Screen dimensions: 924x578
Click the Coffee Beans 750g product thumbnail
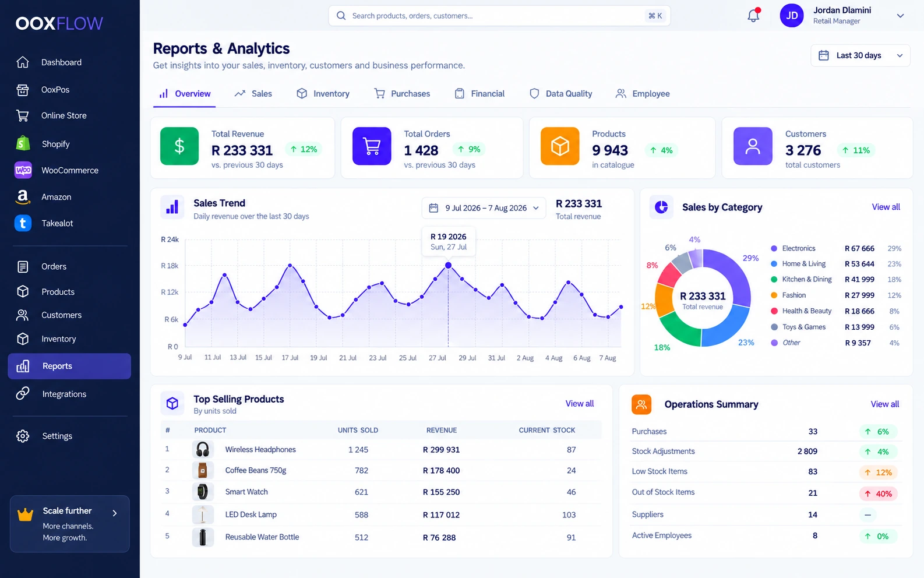[202, 470]
